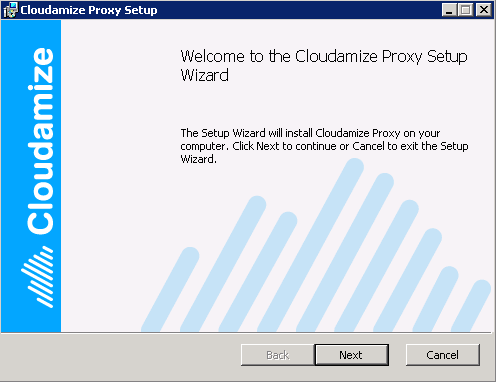Image resolution: width=496 pixels, height=382 pixels.
Task: Open the installer icon system menu
Action: [10, 10]
